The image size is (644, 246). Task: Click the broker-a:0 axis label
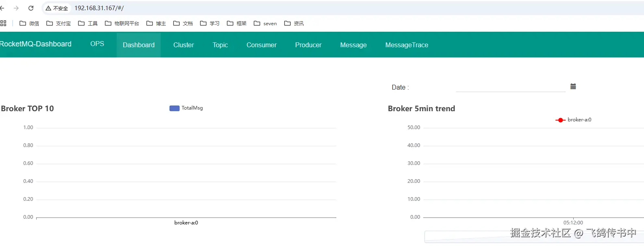tap(186, 223)
